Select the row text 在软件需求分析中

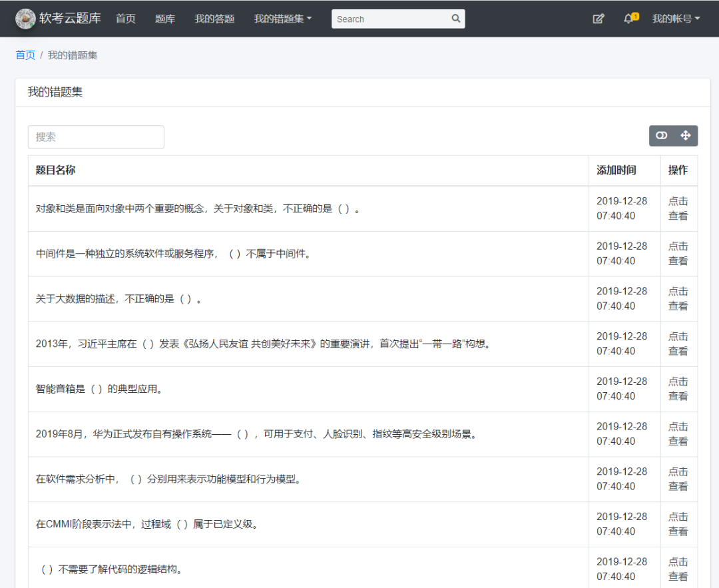(x=169, y=479)
